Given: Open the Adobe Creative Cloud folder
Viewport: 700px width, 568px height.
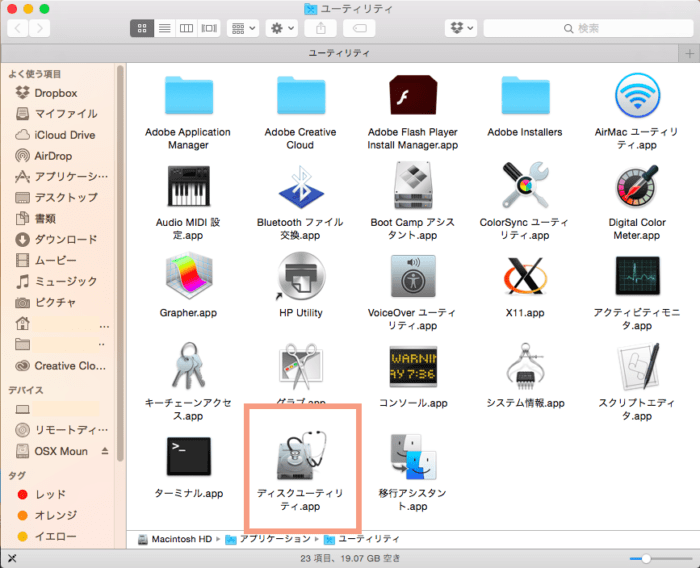Looking at the screenshot, I should click(300, 96).
